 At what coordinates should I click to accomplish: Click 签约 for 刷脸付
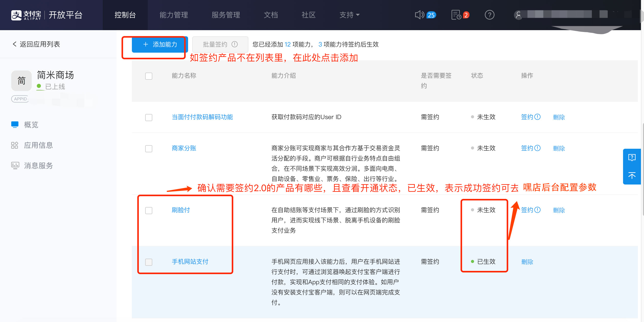pos(527,210)
